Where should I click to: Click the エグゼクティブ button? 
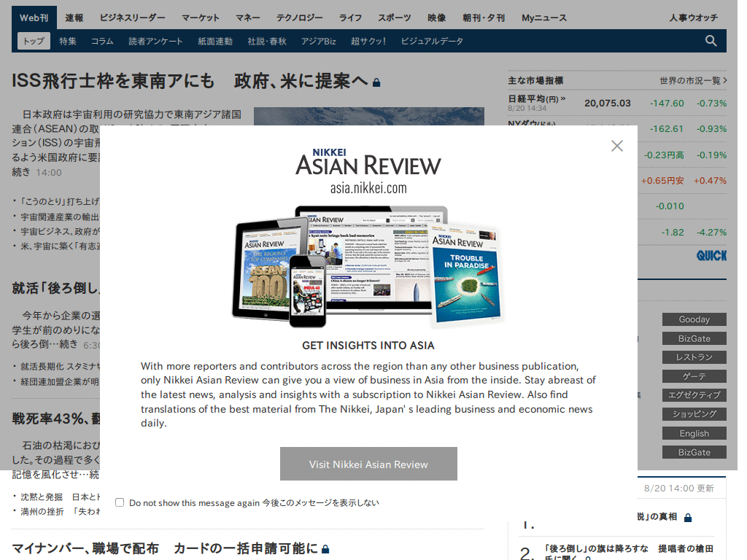[694, 394]
